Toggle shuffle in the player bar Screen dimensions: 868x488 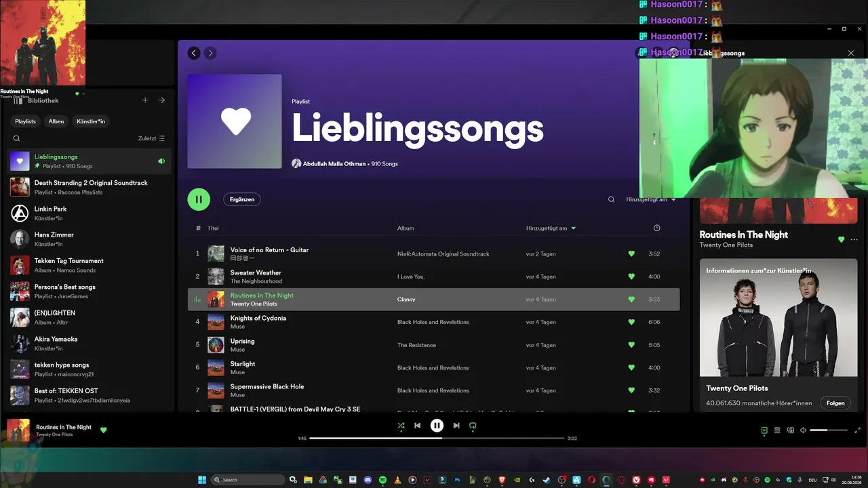tap(401, 426)
